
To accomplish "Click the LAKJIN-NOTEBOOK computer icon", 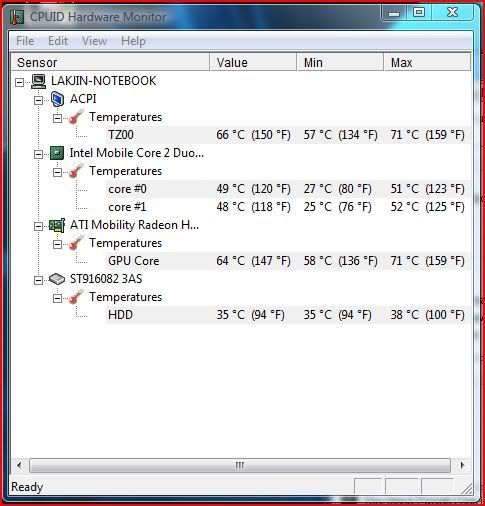I will (x=39, y=81).
